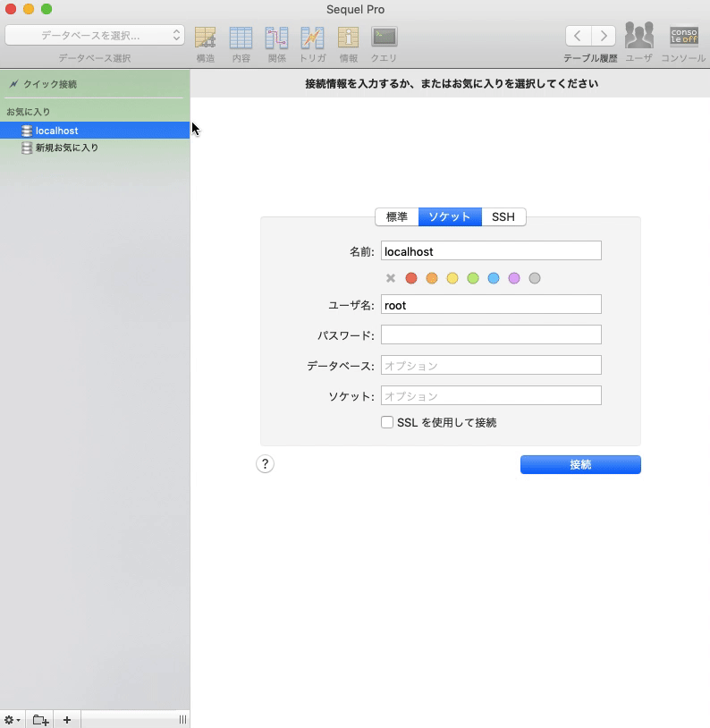710x728 pixels.
Task: Add a new favorites folder
Action: click(40, 720)
